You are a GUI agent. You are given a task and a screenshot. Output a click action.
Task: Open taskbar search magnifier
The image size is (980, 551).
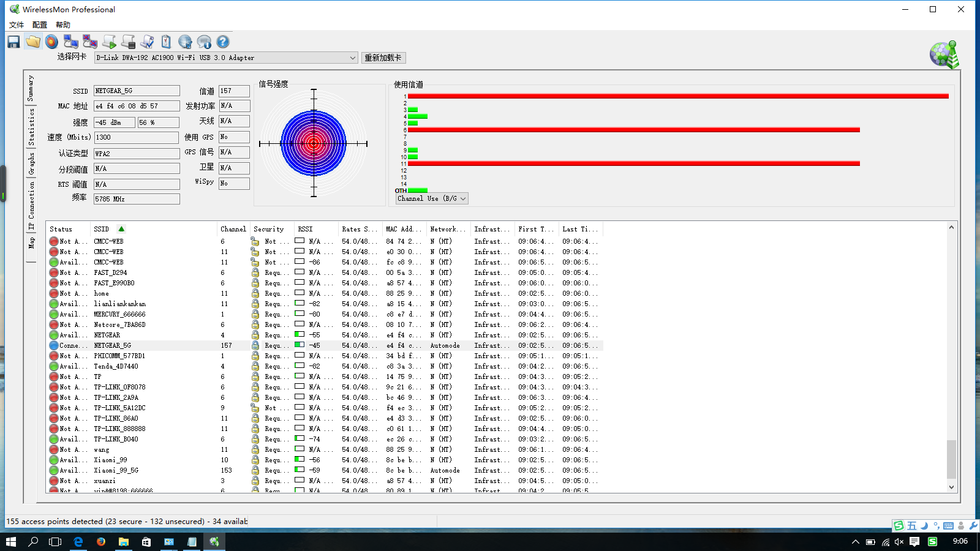pos(33,542)
